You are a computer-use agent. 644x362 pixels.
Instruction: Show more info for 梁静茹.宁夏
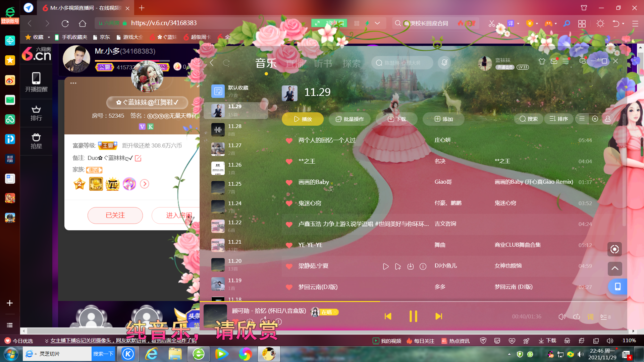[423, 266]
